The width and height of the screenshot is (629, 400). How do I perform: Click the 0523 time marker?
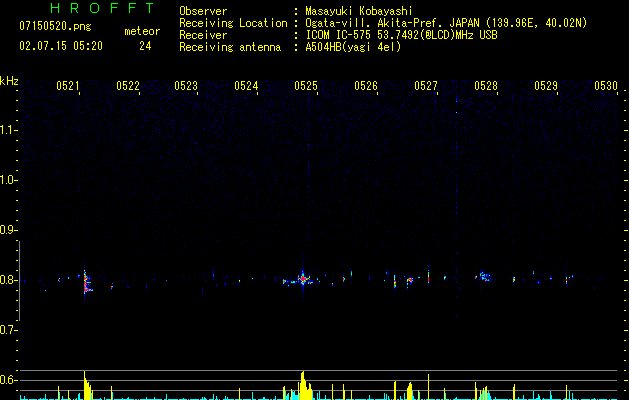pos(186,86)
